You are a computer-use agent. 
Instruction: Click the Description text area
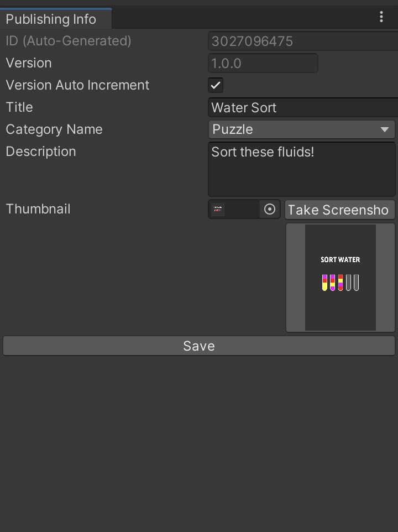[302, 169]
